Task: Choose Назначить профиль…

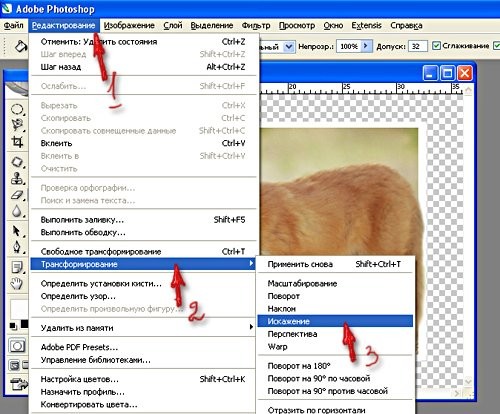Action: pyautogui.click(x=144, y=392)
